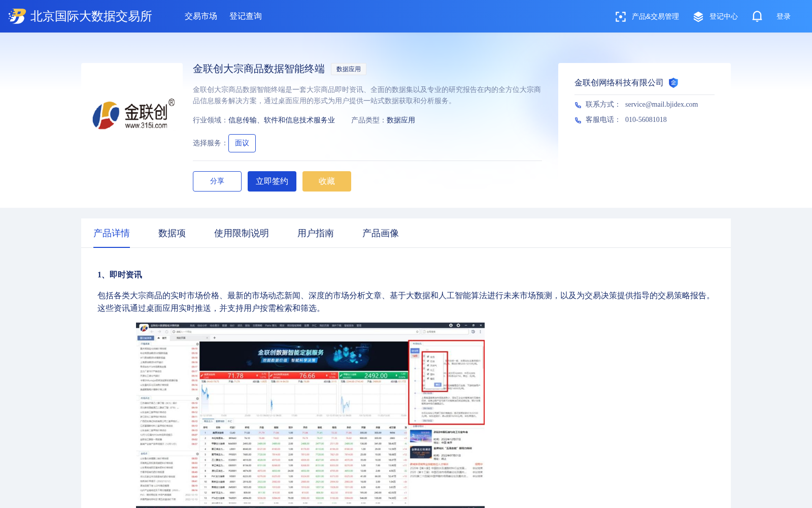This screenshot has width=812, height=508.
Task: Click the Beijing data exchange logo icon
Action: (17, 16)
